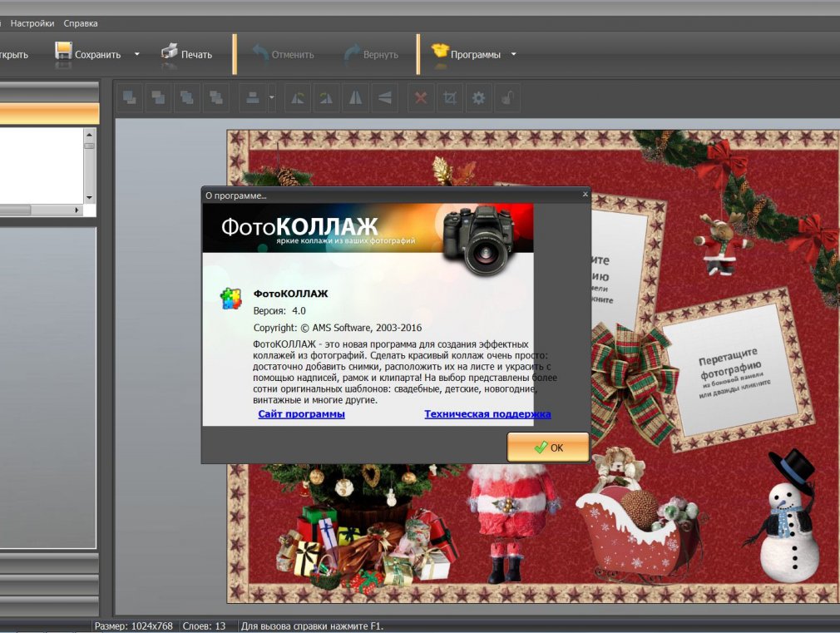The image size is (840, 633).
Task: Open the Справка menu
Action: [x=81, y=23]
